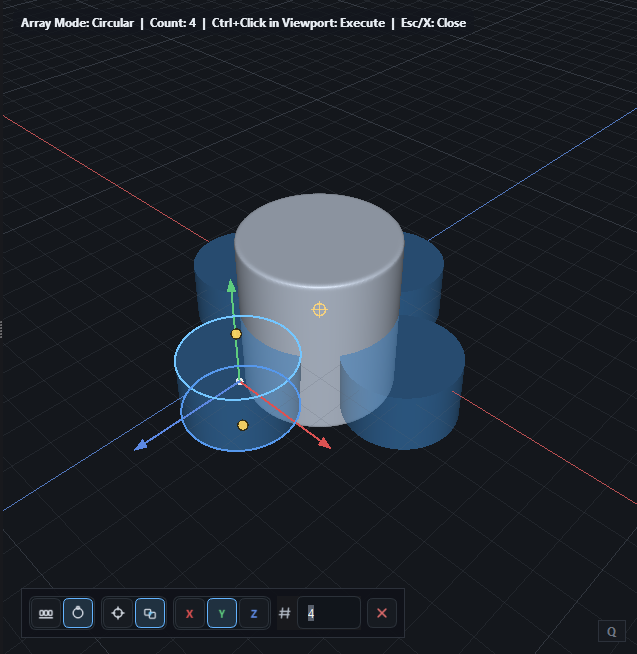Close the array tool with red X
The image size is (637, 654).
(x=382, y=613)
